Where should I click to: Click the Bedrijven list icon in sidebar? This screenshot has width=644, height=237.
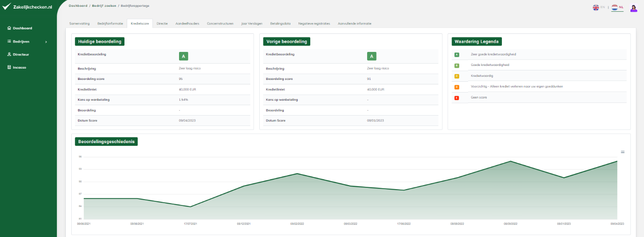pos(9,42)
